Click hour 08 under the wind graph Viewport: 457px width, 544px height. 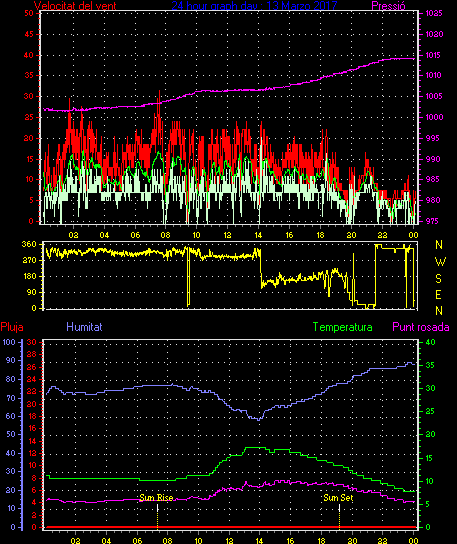pos(165,235)
